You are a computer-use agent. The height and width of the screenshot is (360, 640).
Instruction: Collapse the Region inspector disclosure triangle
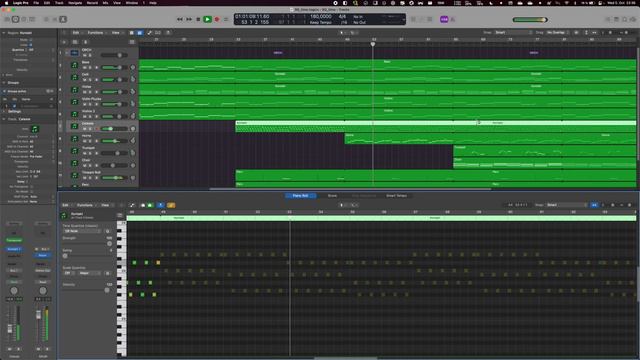pyautogui.click(x=4, y=33)
